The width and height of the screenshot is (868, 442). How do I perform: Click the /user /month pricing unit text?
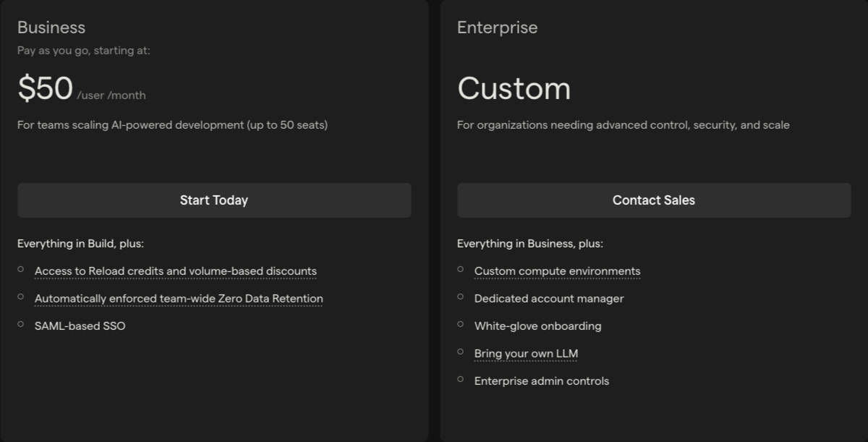tap(111, 95)
